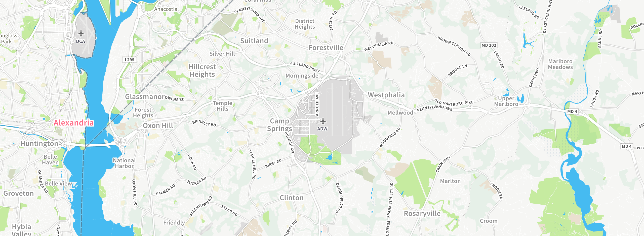Select the Marlboro Meadows label
Image resolution: width=644 pixels, height=236 pixels.
click(560, 64)
